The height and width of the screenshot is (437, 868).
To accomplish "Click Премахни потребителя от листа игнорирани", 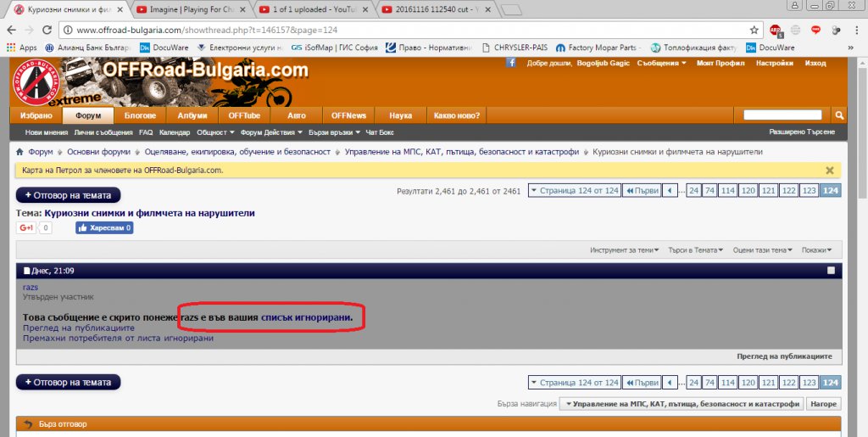I will click(x=118, y=338).
